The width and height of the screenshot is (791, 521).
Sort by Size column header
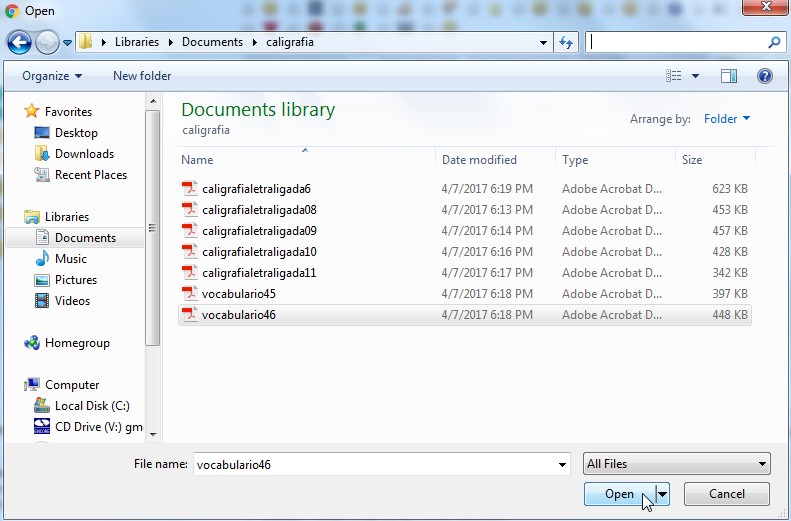(692, 160)
